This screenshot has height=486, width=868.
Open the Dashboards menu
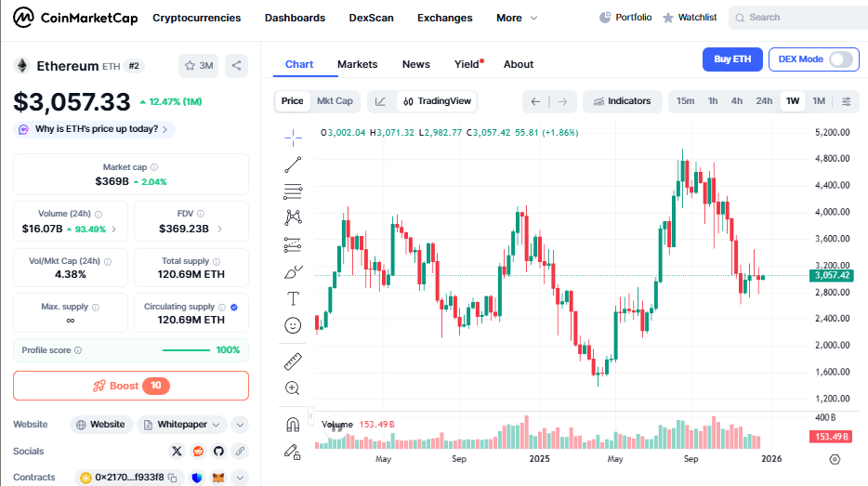[x=295, y=18]
